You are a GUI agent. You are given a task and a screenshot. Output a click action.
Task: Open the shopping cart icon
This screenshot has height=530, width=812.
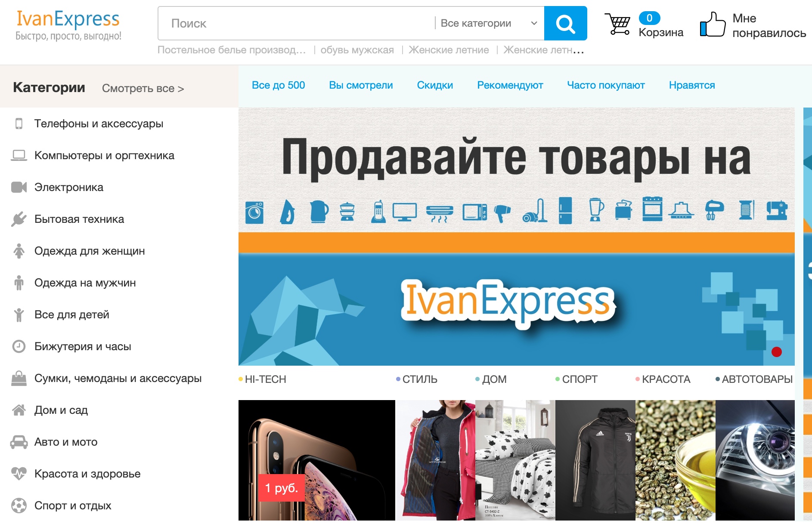tap(617, 24)
